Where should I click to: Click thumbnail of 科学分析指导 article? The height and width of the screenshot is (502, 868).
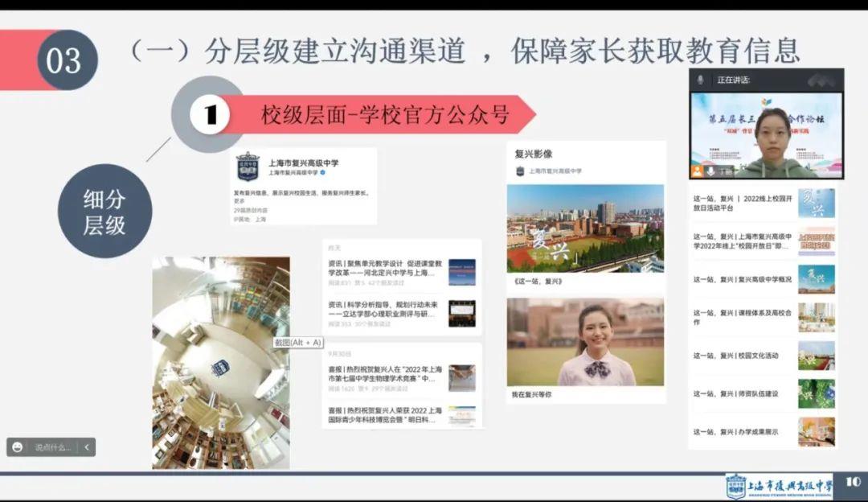[x=461, y=313]
